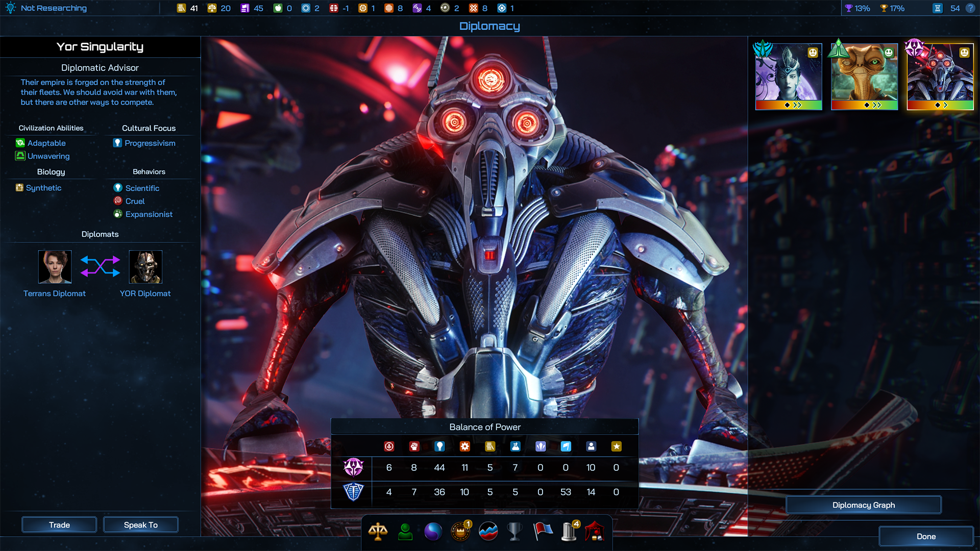Click the light-blue flag column icon
980x551 pixels.
click(x=566, y=446)
